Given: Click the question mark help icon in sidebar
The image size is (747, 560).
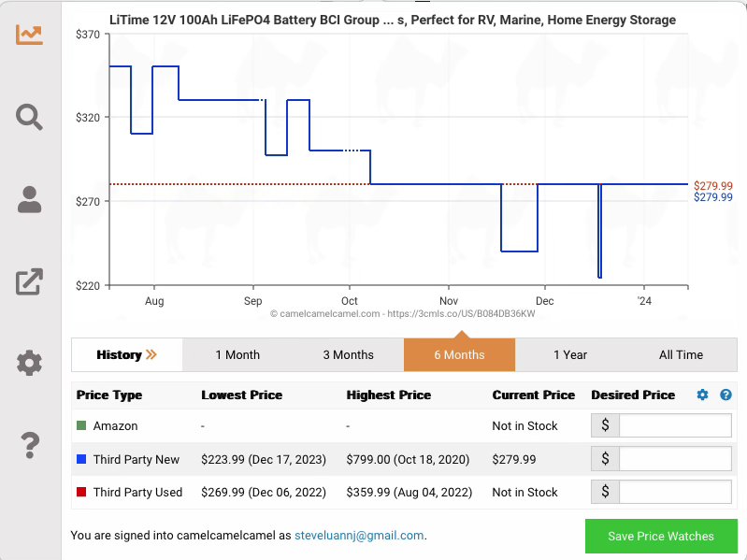Looking at the screenshot, I should (x=30, y=445).
